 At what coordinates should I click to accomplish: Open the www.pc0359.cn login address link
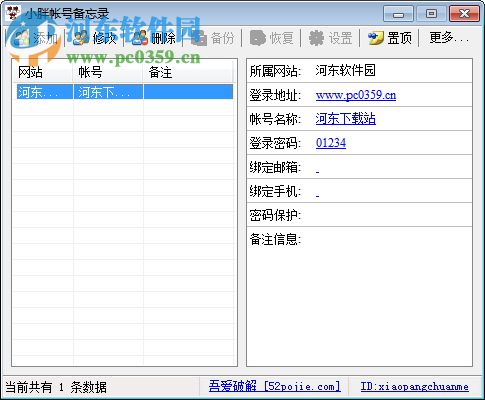356,95
